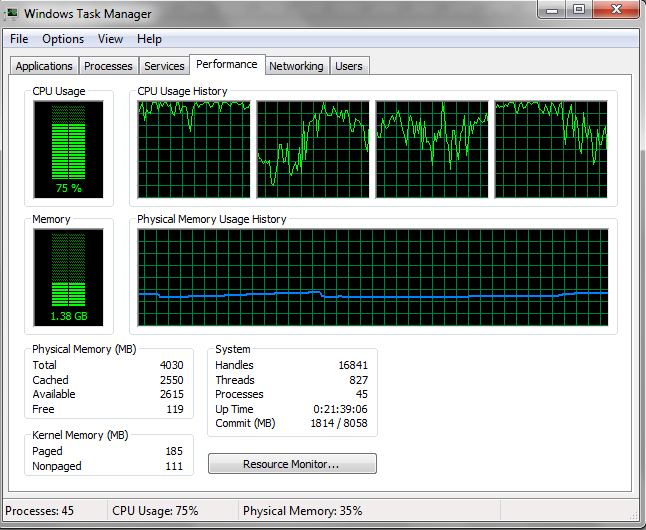Click the Physical Memory (MB) group label
Viewport: 646px width, 530px height.
point(84,349)
